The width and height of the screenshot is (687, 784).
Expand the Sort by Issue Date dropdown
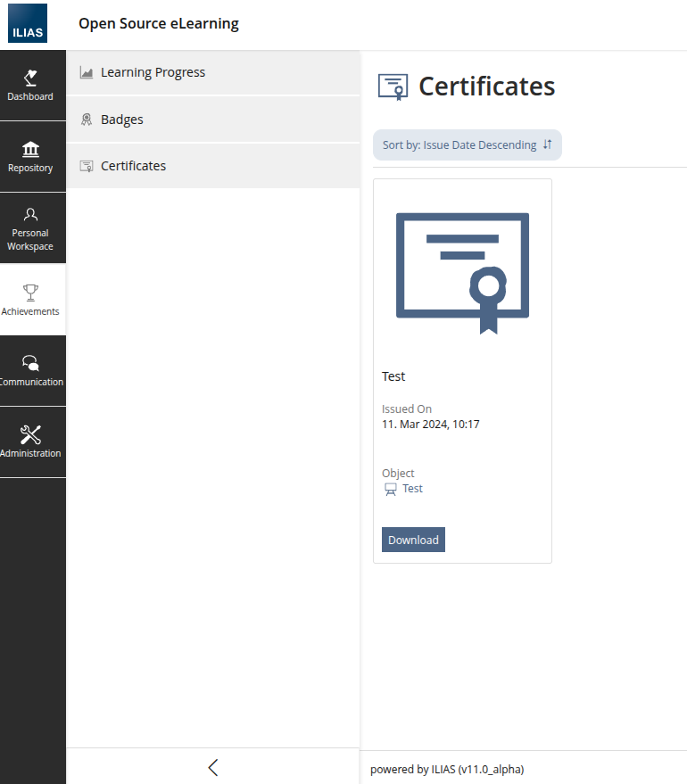tap(467, 144)
